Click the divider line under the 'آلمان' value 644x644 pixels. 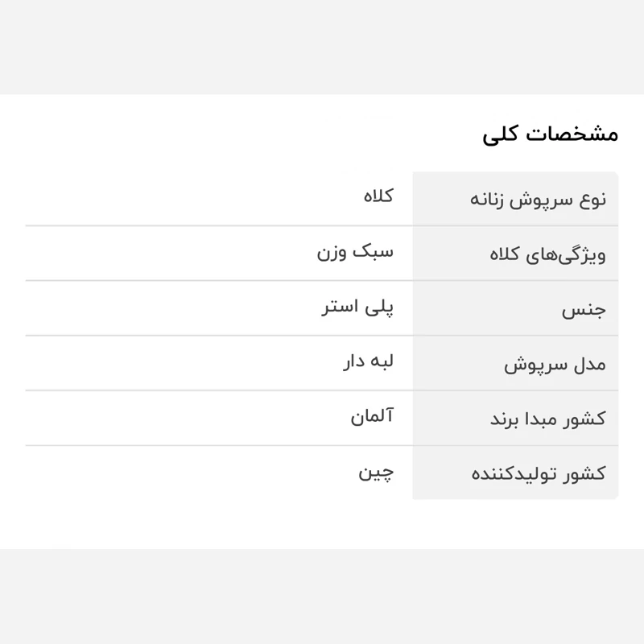[x=217, y=445]
